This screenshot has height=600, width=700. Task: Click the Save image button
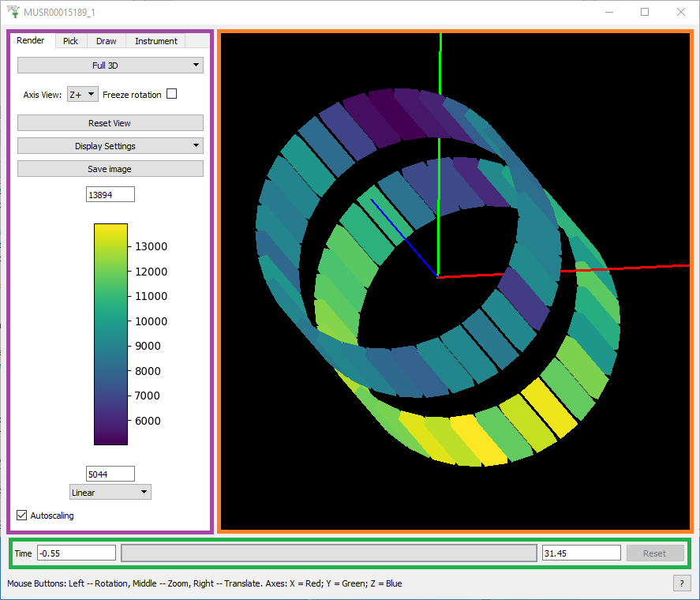point(110,169)
